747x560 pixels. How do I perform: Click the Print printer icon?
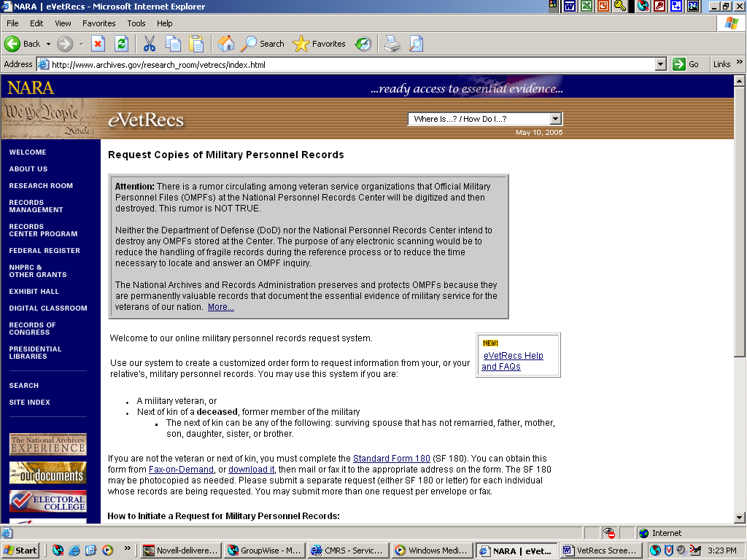(x=392, y=44)
